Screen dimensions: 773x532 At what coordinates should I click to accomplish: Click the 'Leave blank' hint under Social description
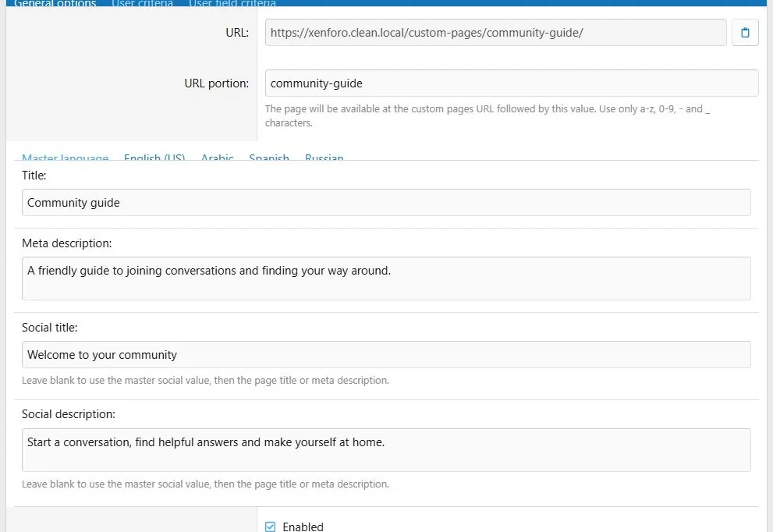205,484
